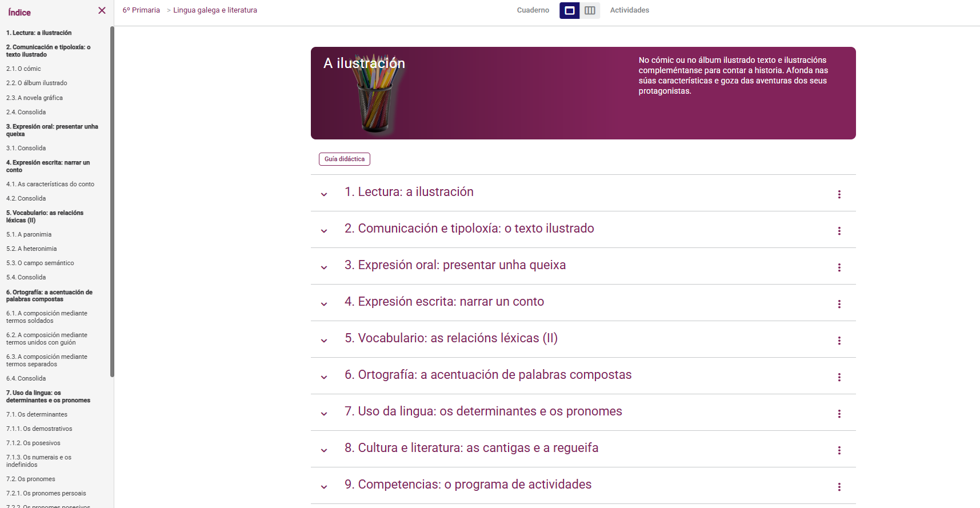Open options menu for Lectura: a ilustración
The height and width of the screenshot is (508, 980).
pyautogui.click(x=839, y=194)
